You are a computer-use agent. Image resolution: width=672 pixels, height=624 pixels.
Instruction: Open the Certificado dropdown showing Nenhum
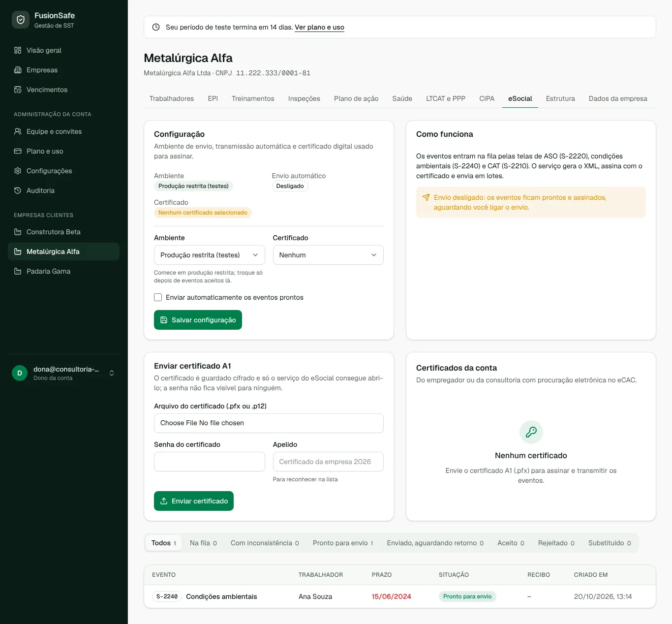[x=328, y=255]
